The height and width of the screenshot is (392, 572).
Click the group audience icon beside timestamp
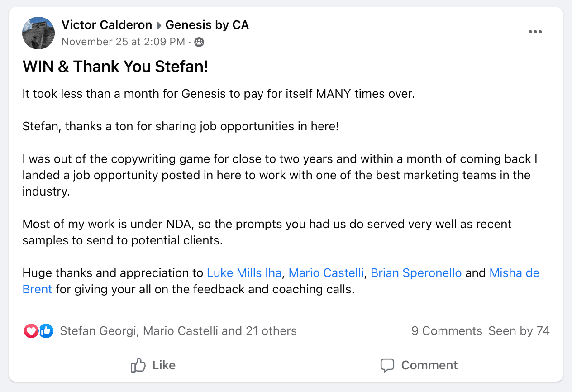[x=199, y=42]
